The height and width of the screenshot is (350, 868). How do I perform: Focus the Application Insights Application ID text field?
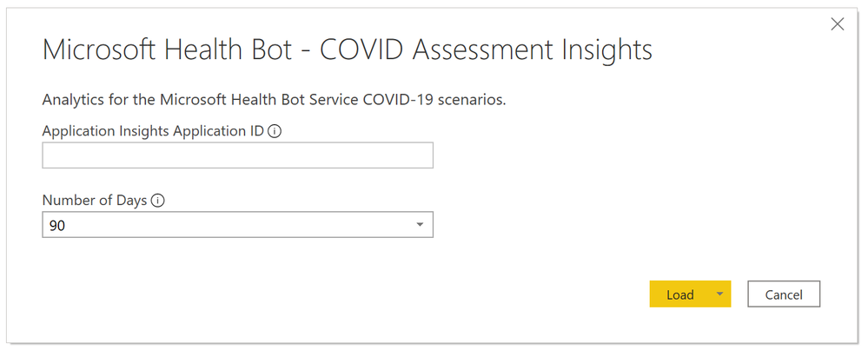coord(237,155)
